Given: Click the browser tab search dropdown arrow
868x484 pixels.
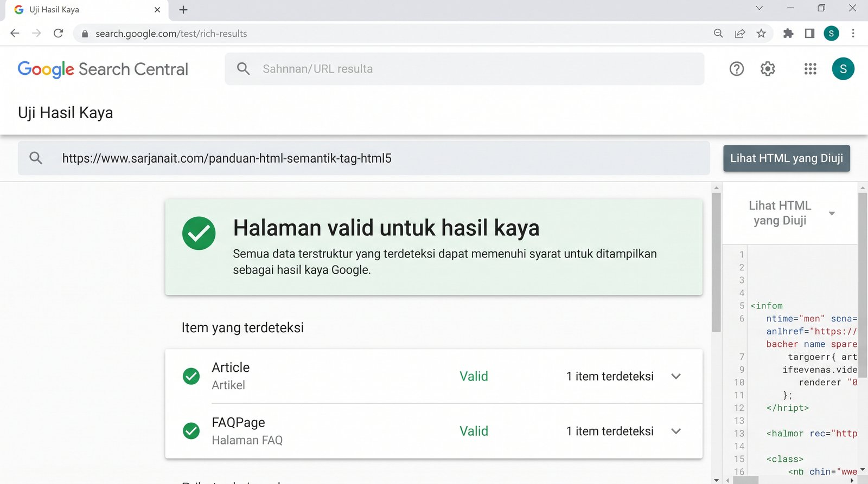Looking at the screenshot, I should point(759,8).
